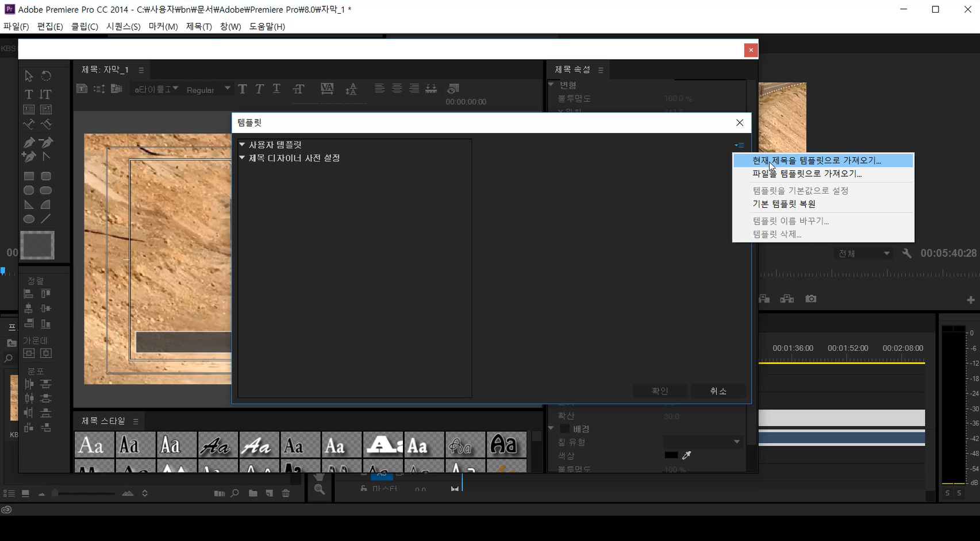Select the Ellipse tool

(x=29, y=219)
